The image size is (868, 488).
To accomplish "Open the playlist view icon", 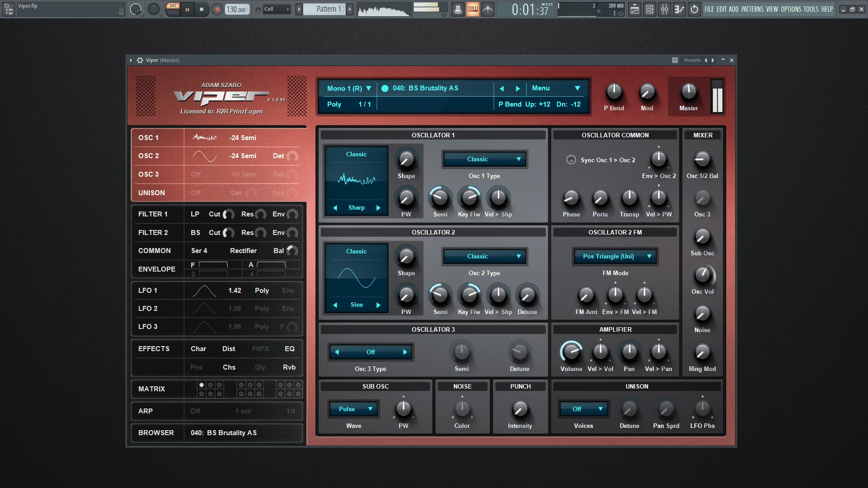I will (635, 9).
